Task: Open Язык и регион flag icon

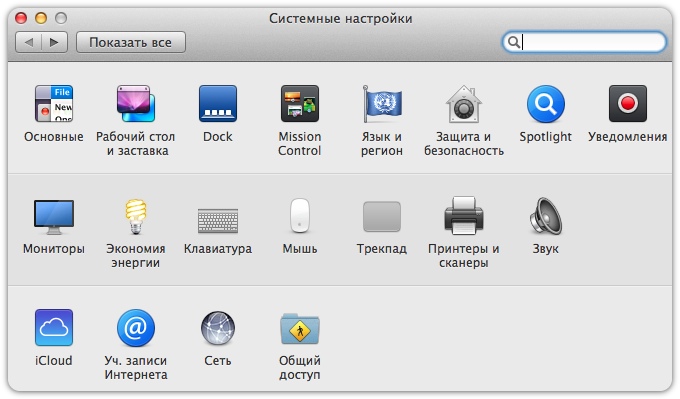Action: click(382, 104)
